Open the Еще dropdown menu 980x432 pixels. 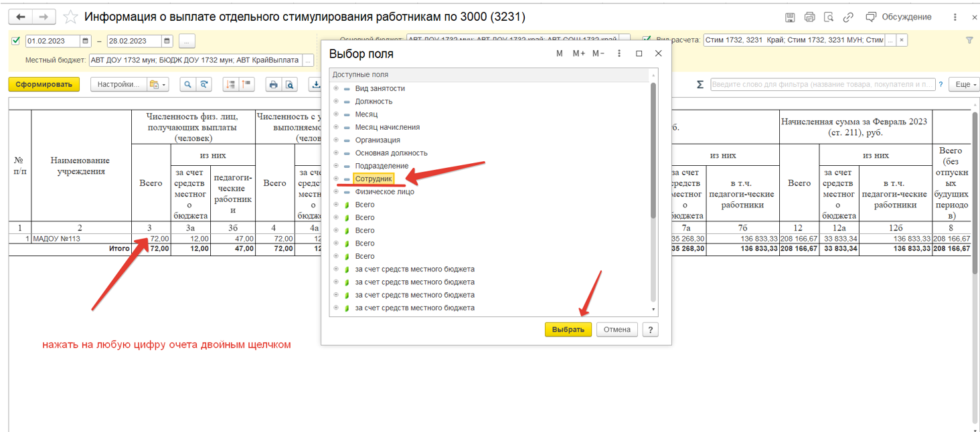966,85
